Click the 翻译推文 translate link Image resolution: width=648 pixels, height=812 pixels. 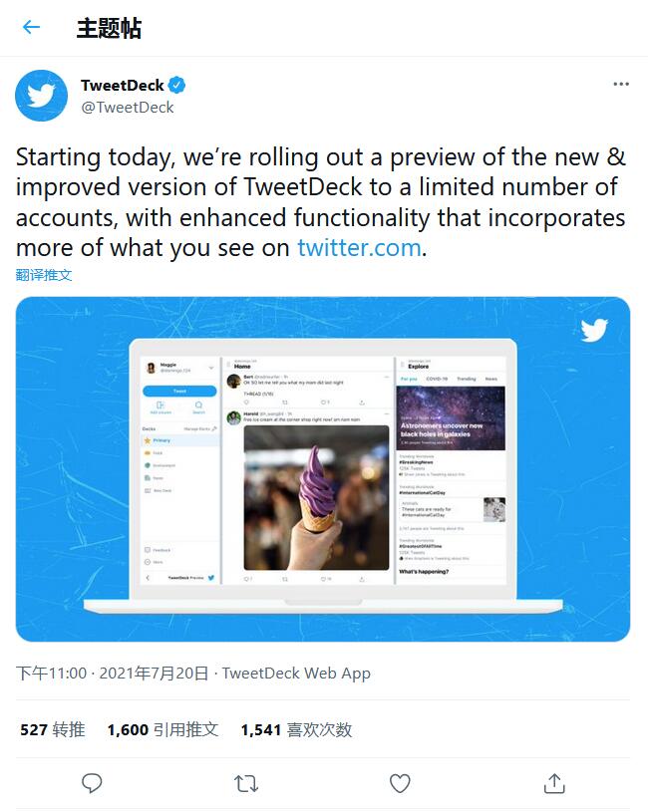pos(44,275)
